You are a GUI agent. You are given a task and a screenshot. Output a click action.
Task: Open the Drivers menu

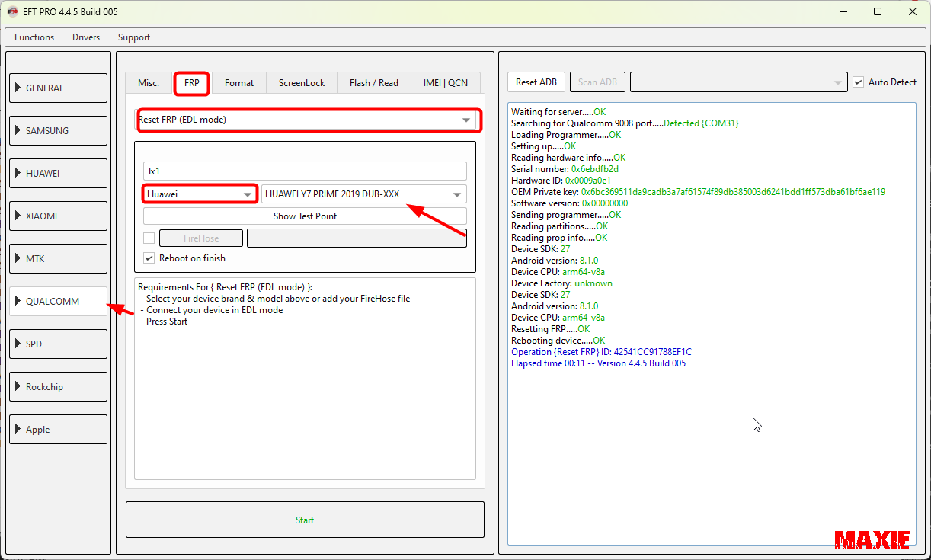coord(86,37)
